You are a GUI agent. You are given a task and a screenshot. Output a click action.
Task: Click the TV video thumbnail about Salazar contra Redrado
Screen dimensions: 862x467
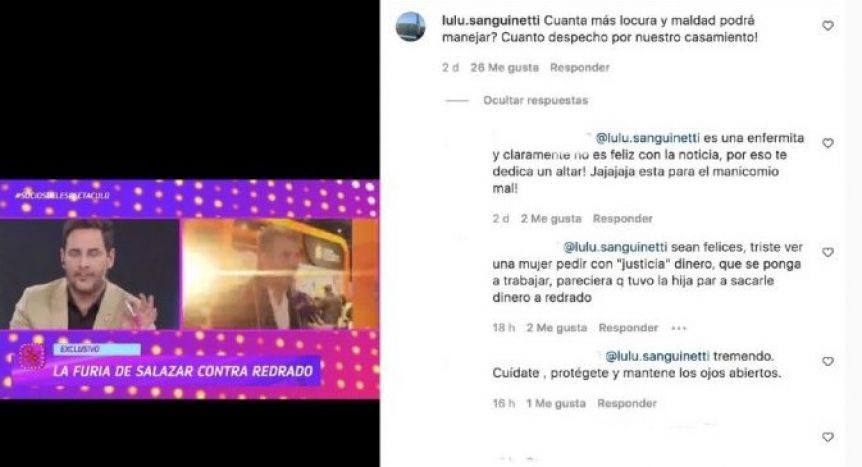(x=189, y=289)
